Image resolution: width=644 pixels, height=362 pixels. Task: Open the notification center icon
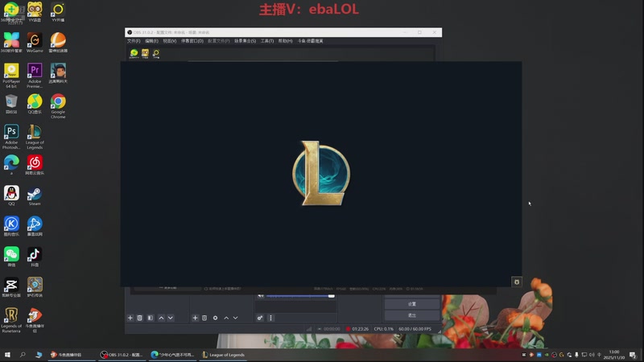point(634,355)
